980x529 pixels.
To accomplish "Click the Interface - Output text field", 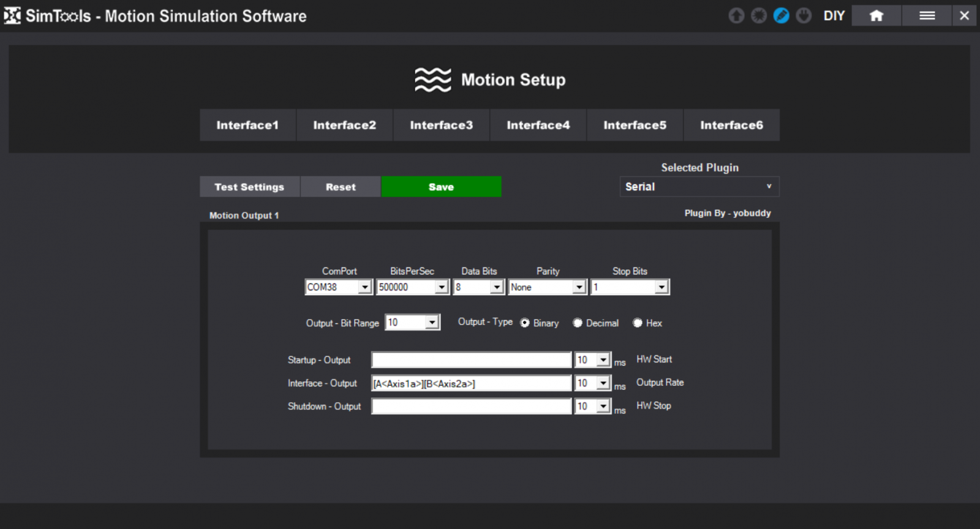I will pyautogui.click(x=472, y=383).
